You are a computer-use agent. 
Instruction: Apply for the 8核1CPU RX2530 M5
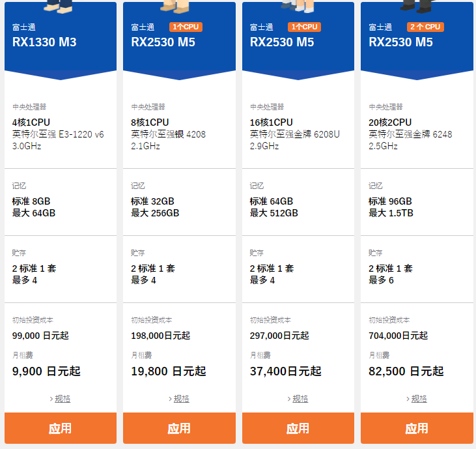point(179,428)
